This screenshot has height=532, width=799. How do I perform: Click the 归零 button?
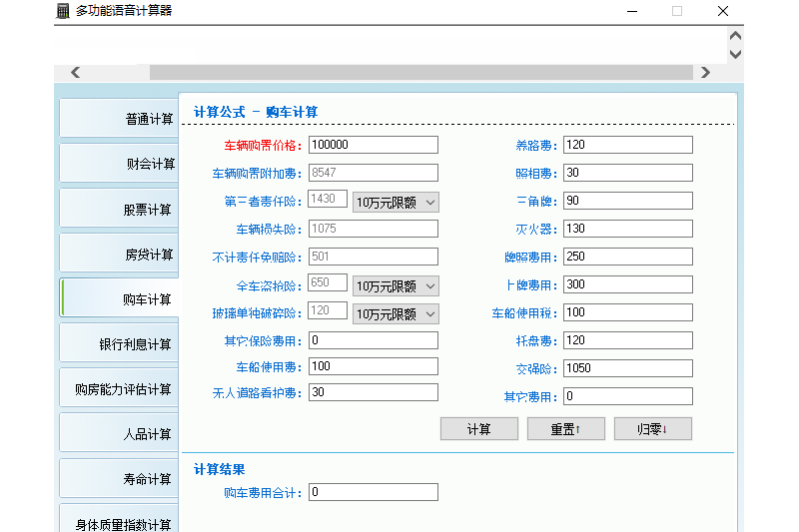653,429
